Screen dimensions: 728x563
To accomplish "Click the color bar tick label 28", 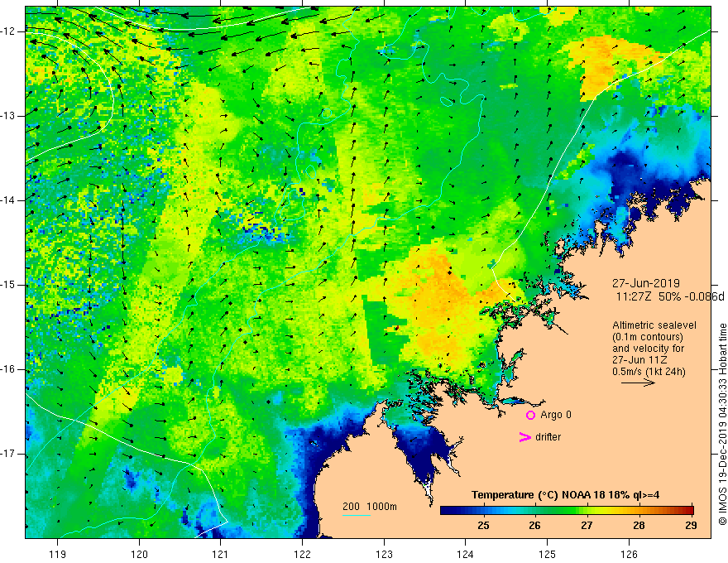I will tap(639, 526).
